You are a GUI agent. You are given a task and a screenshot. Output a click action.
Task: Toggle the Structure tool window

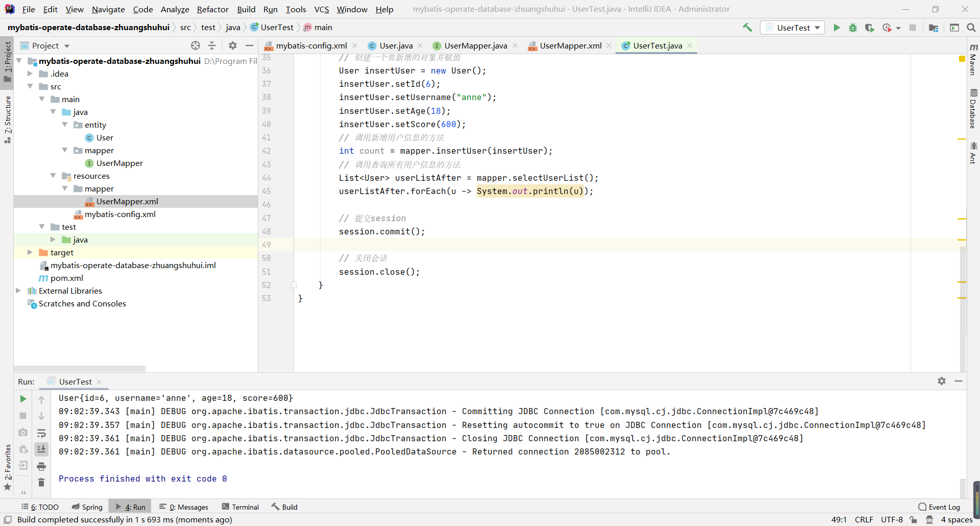(x=7, y=119)
